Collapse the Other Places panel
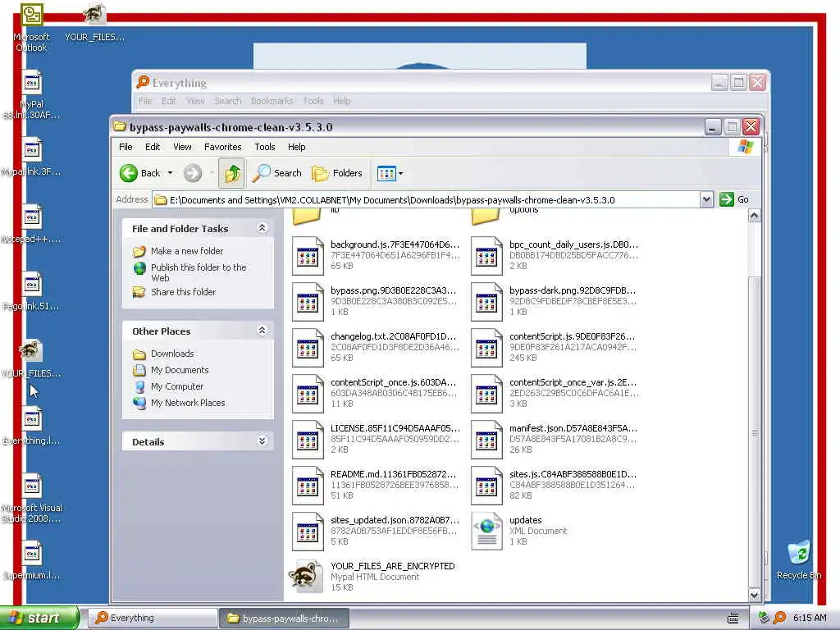This screenshot has width=840, height=630. click(x=262, y=331)
